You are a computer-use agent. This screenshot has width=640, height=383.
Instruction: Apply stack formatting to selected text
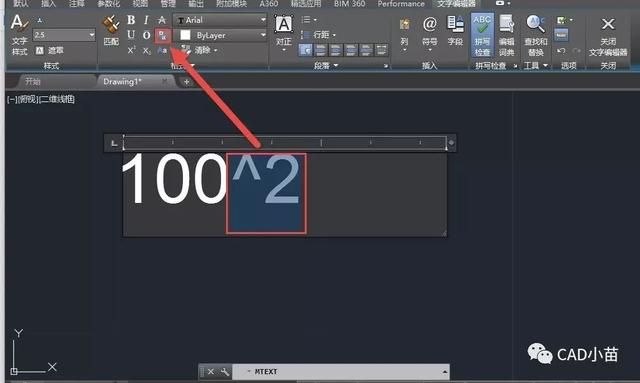click(x=163, y=36)
